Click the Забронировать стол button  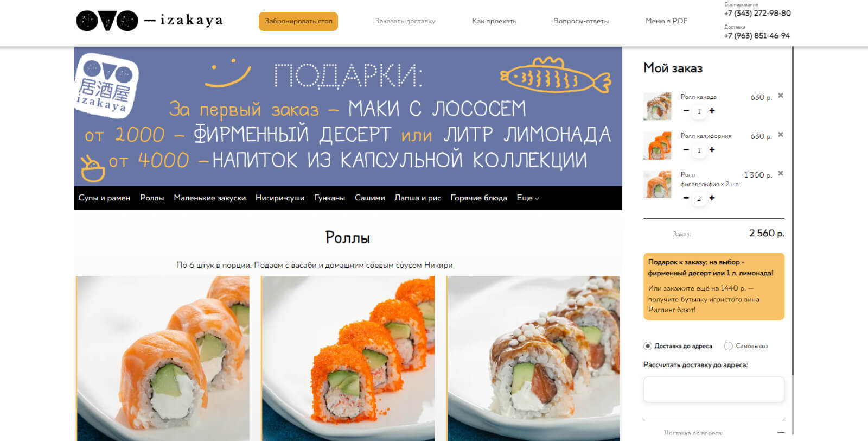click(298, 21)
